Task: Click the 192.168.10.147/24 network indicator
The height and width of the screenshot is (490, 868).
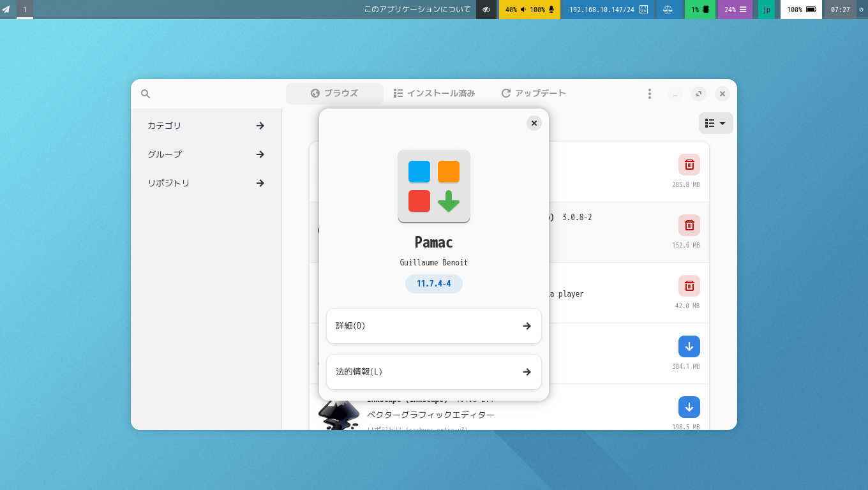Action: 608,10
